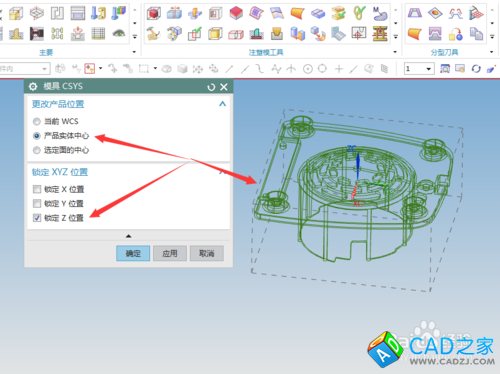The width and height of the screenshot is (500, 374).
Task: Click the 应用 button
Action: pos(170,253)
